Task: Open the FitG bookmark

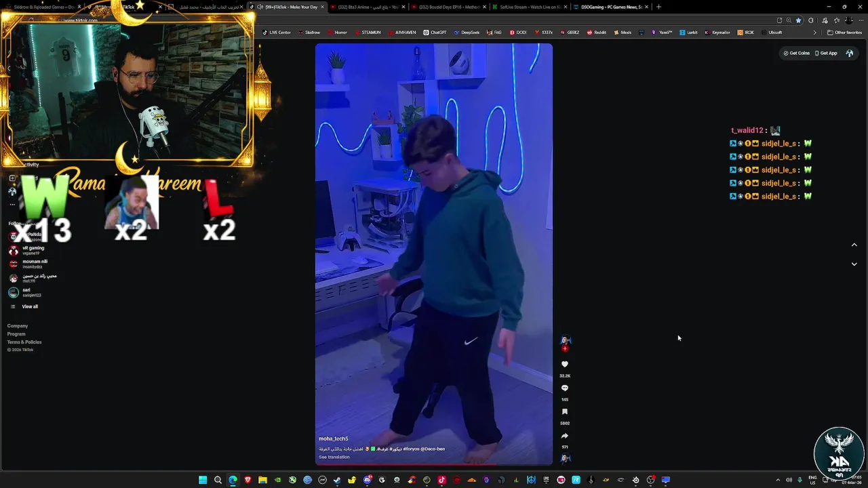Action: coord(494,33)
